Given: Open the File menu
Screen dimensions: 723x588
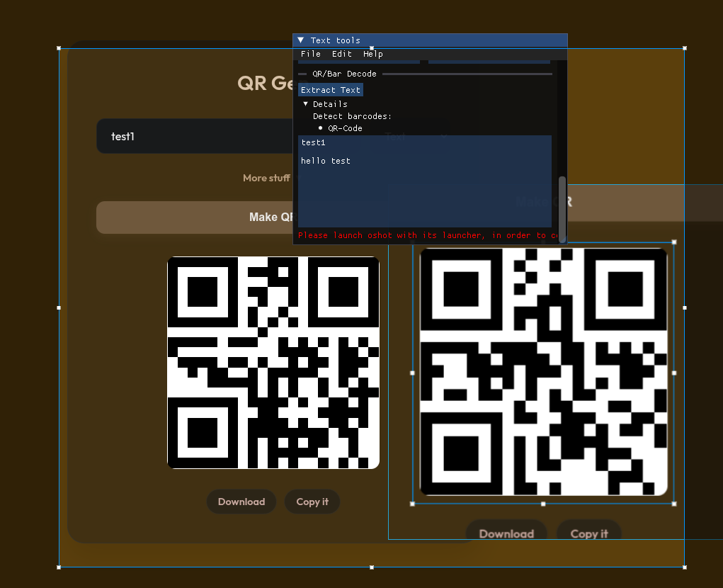Looking at the screenshot, I should [310, 54].
